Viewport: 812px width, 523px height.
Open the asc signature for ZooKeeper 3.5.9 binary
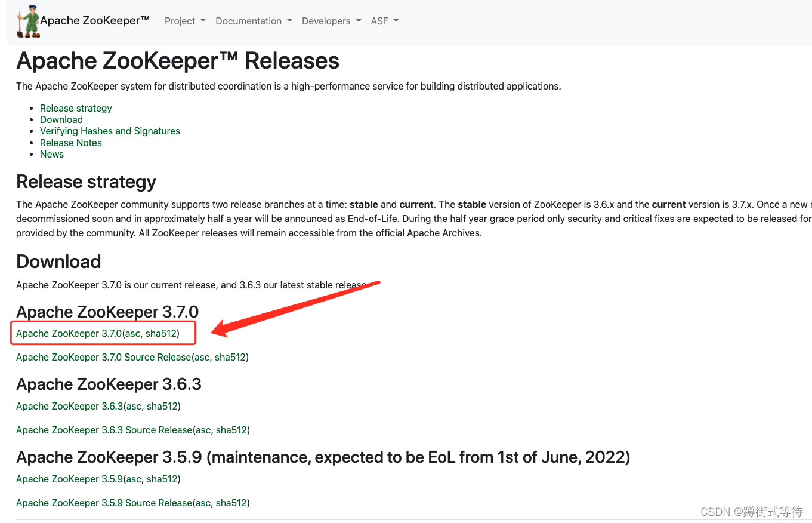[x=134, y=479]
